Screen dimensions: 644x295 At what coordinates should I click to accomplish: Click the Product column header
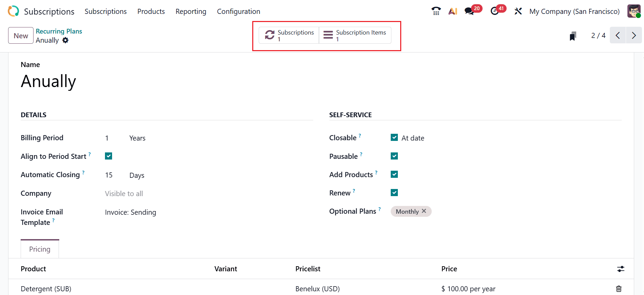coord(33,269)
